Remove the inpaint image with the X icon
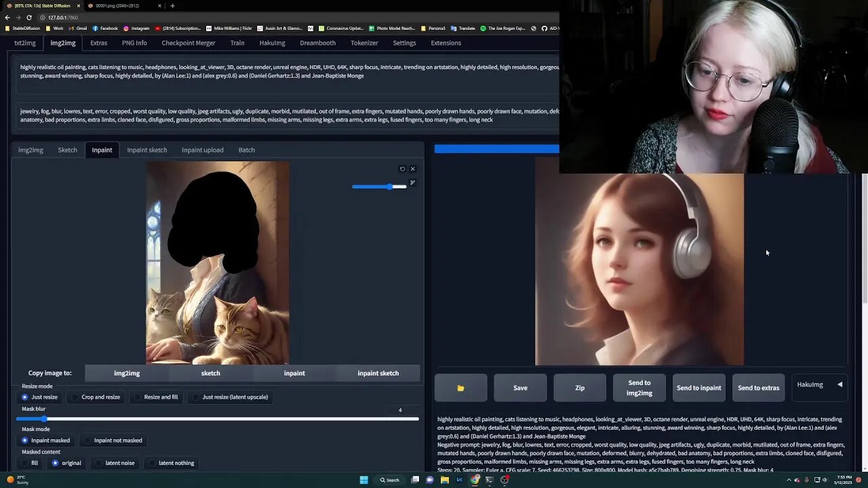The image size is (868, 488). pos(412,169)
